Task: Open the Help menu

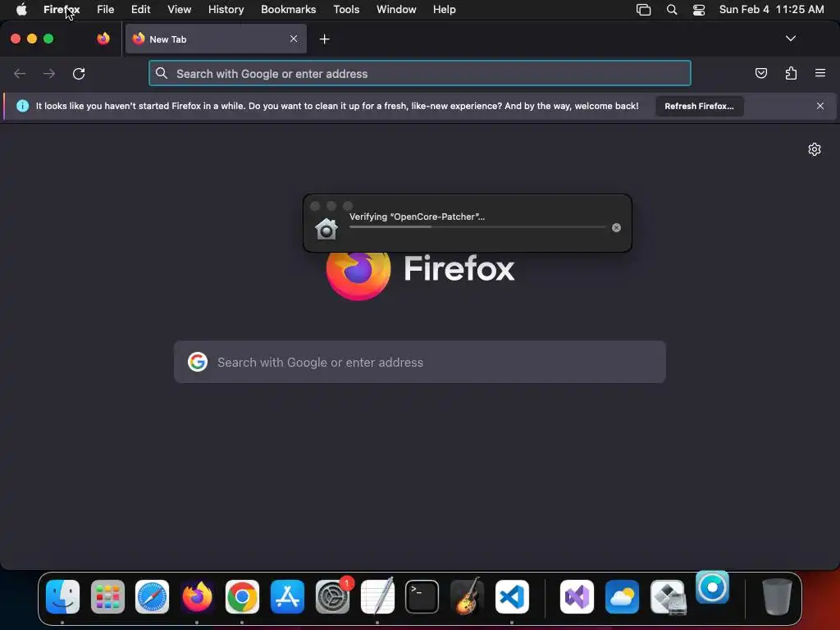Action: [444, 10]
